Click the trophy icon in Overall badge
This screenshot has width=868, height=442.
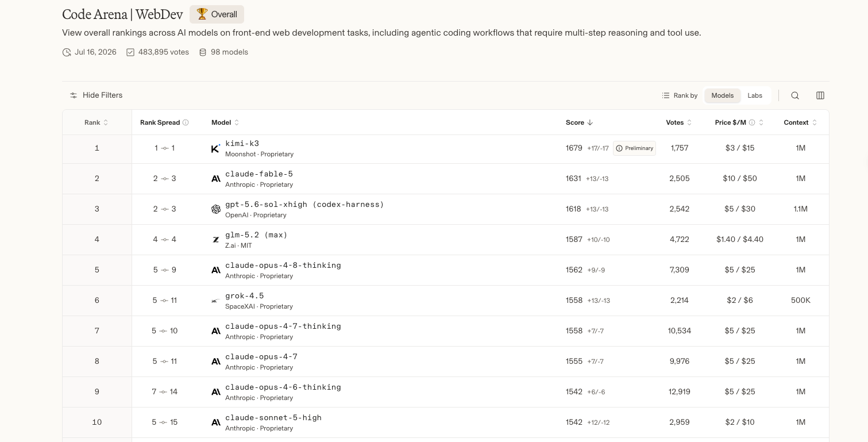[x=202, y=14]
